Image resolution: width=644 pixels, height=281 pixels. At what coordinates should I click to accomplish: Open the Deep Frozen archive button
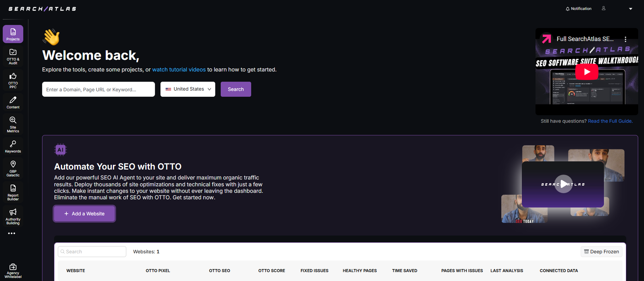(x=601, y=252)
